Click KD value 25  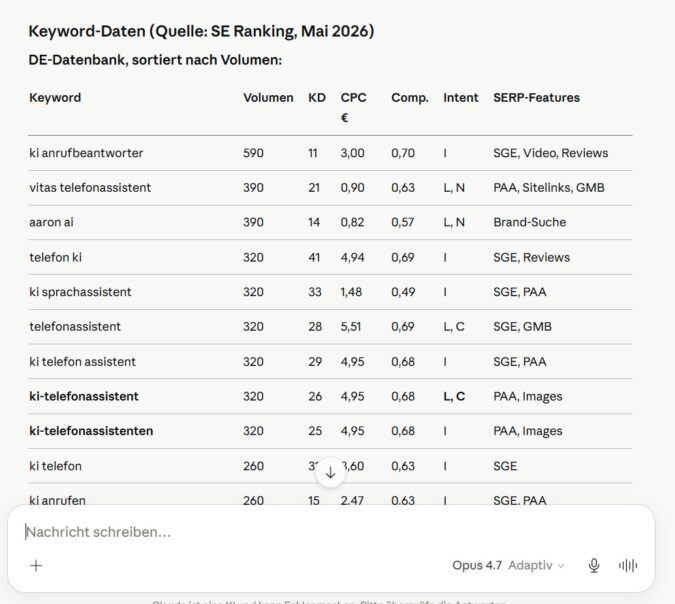pos(315,431)
